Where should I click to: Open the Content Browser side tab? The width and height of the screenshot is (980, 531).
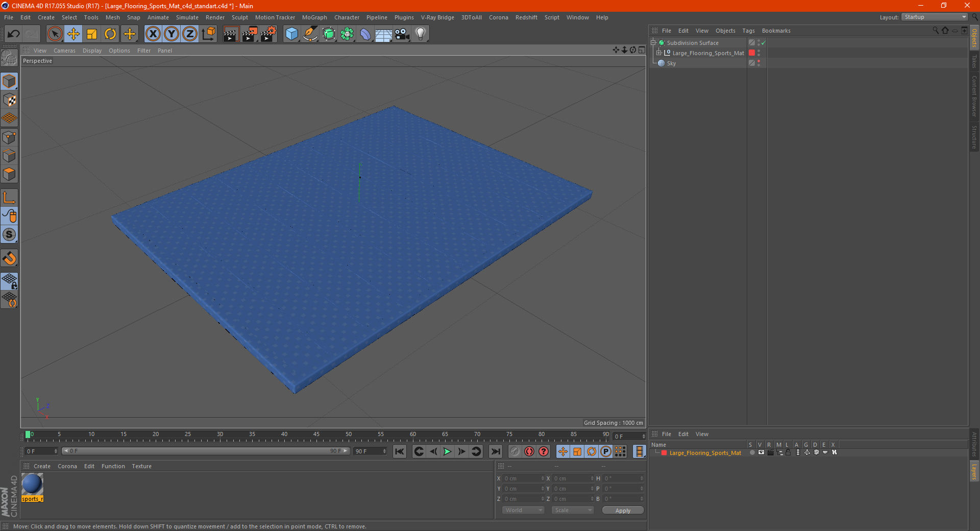(x=974, y=95)
